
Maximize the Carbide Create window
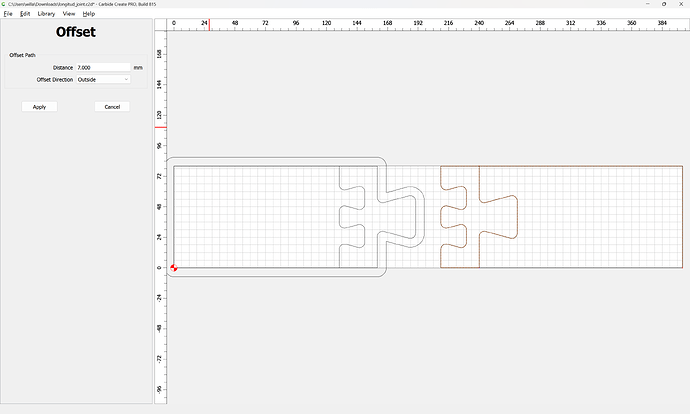click(x=664, y=4)
